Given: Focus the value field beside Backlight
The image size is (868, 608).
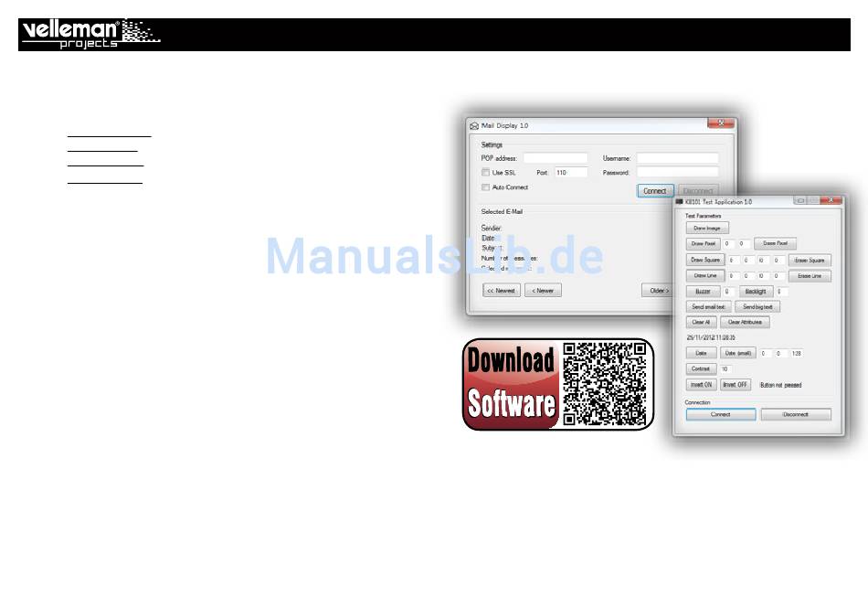Looking at the screenshot, I should pos(781,292).
